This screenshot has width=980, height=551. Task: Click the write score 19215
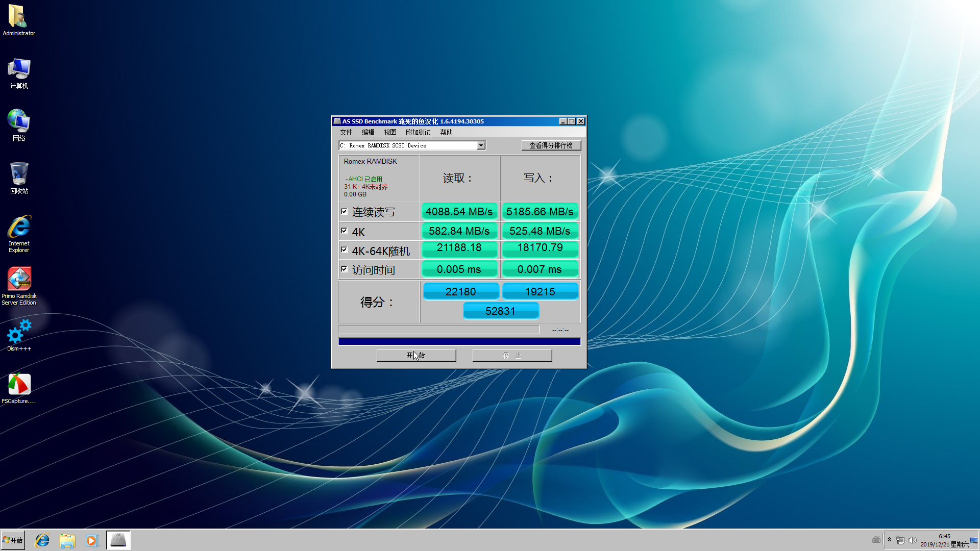pos(540,291)
